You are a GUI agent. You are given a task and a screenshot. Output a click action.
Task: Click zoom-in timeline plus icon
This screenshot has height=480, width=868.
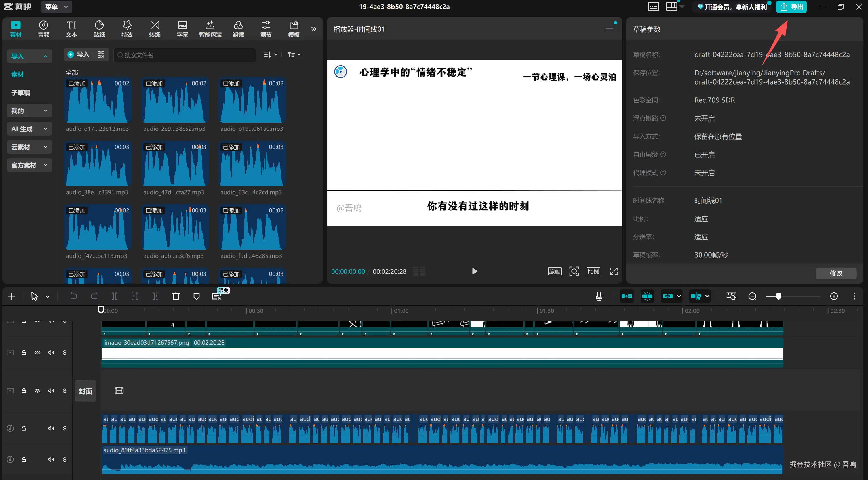[834, 296]
